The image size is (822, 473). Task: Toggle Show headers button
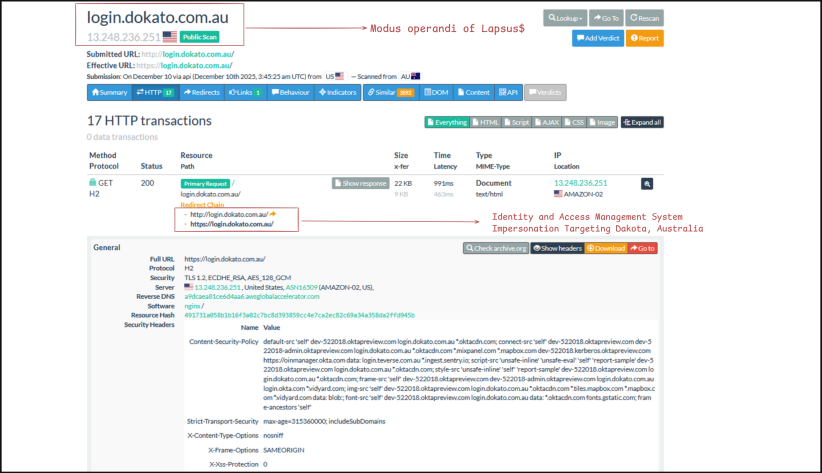click(556, 248)
